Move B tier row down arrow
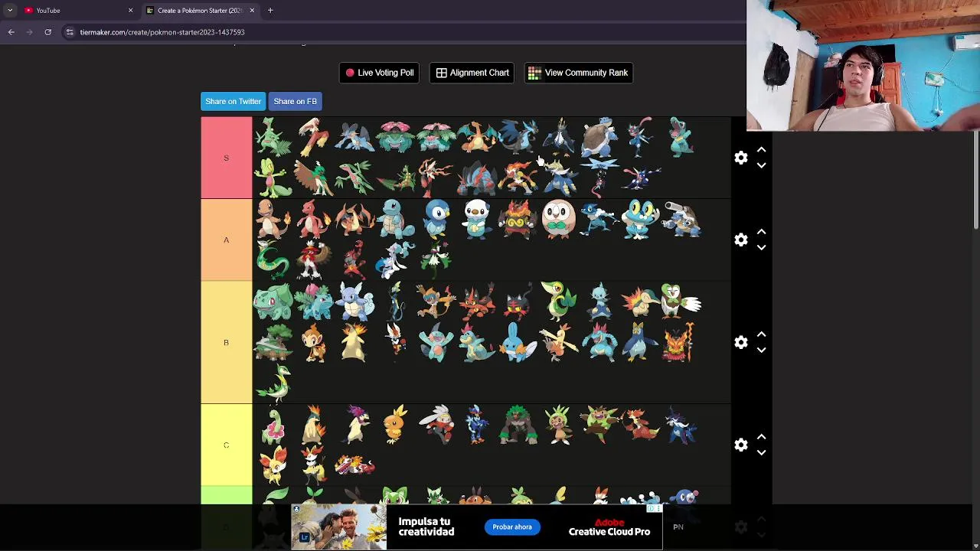 tap(761, 350)
